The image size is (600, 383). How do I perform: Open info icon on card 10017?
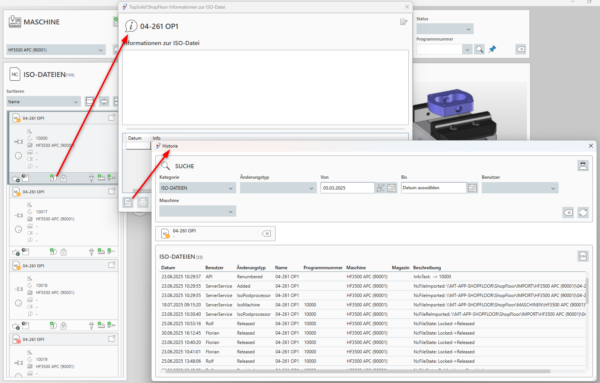pos(53,251)
